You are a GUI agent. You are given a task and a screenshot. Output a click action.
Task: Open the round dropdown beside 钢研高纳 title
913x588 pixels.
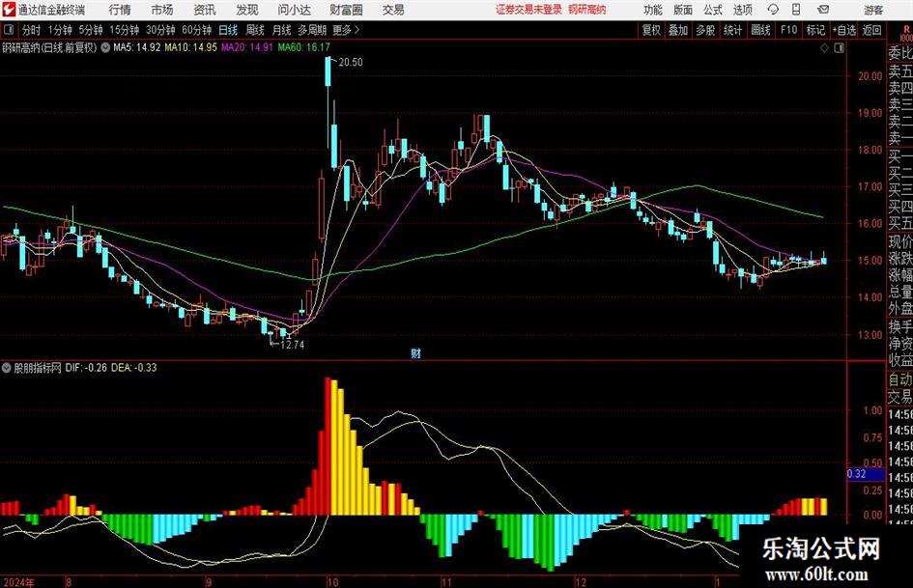click(104, 47)
